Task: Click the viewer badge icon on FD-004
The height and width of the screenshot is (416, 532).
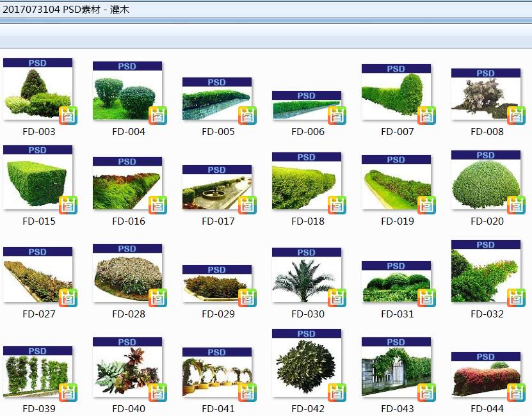Action: point(157,115)
